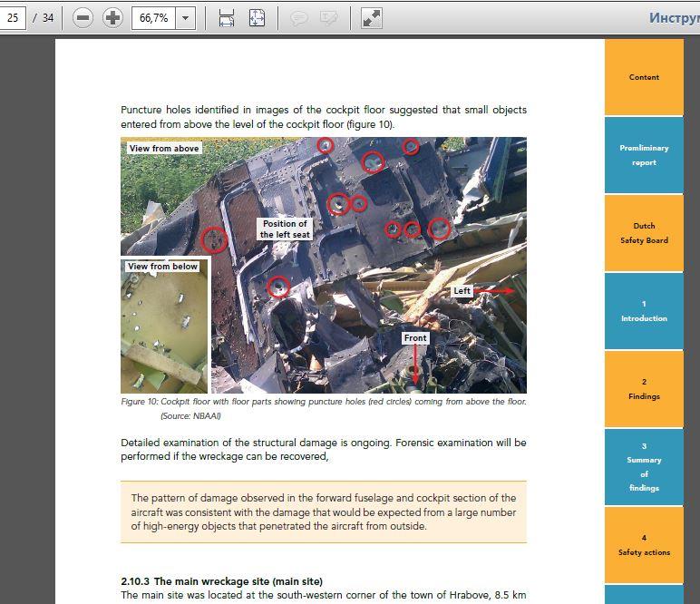Toggle read mode fullscreen arrows icon
Image resolution: width=700 pixels, height=604 pixels.
[x=372, y=18]
